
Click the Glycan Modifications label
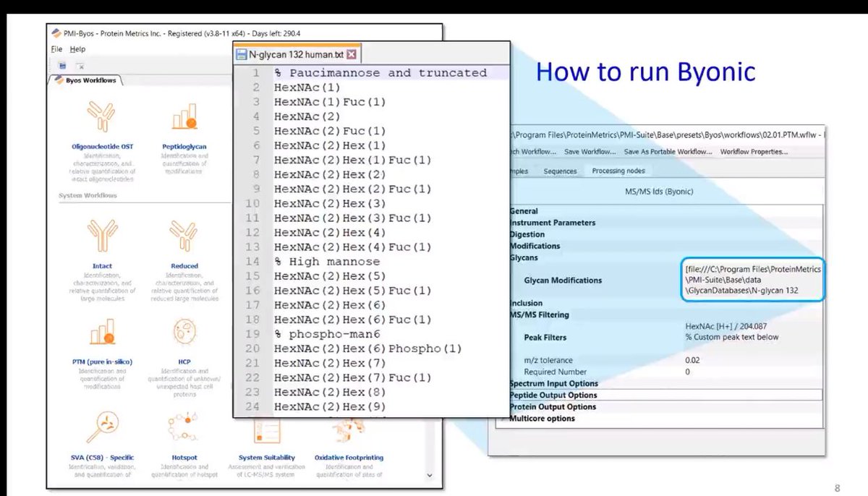point(563,280)
